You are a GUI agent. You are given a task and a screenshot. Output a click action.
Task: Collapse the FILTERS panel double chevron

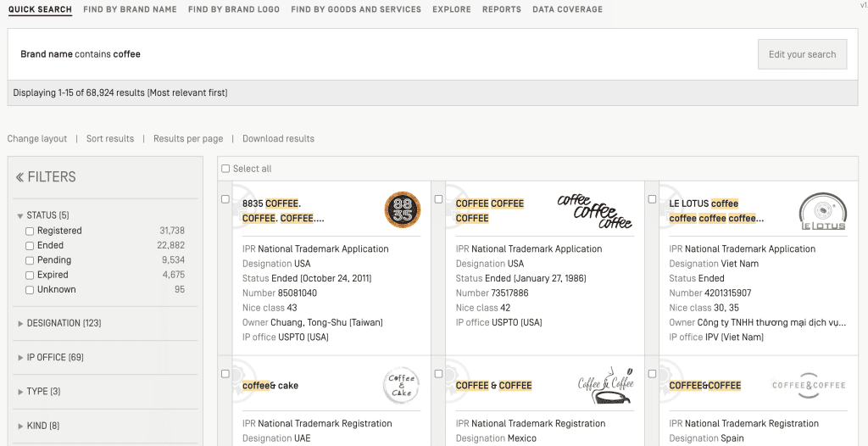click(20, 177)
